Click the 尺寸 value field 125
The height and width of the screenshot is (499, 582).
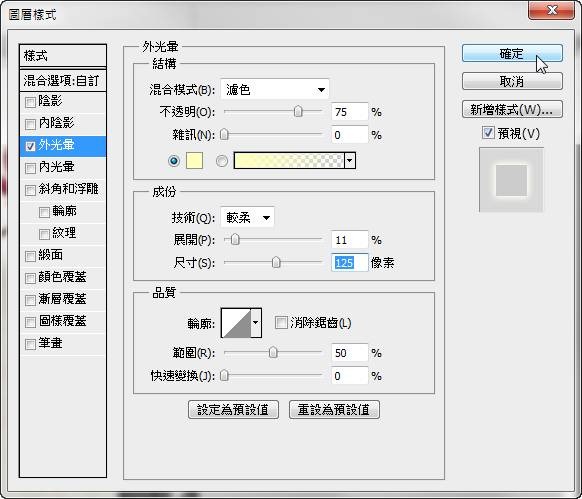point(349,263)
